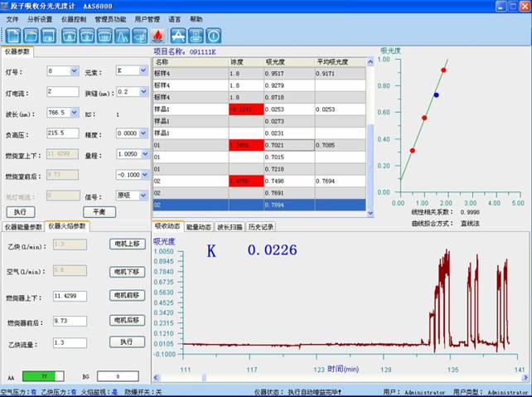Click the printer icon in the toolbar
This screenshot has width=532, height=397.
click(195, 36)
